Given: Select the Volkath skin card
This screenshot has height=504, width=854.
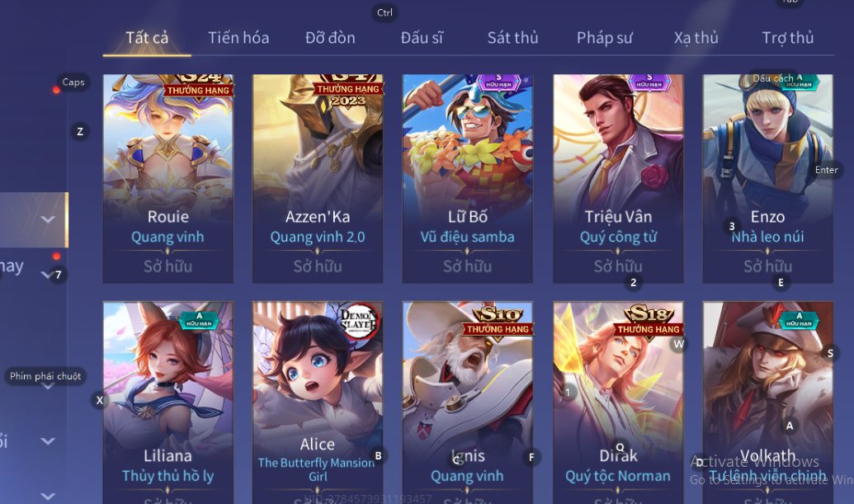Looking at the screenshot, I should (767, 403).
